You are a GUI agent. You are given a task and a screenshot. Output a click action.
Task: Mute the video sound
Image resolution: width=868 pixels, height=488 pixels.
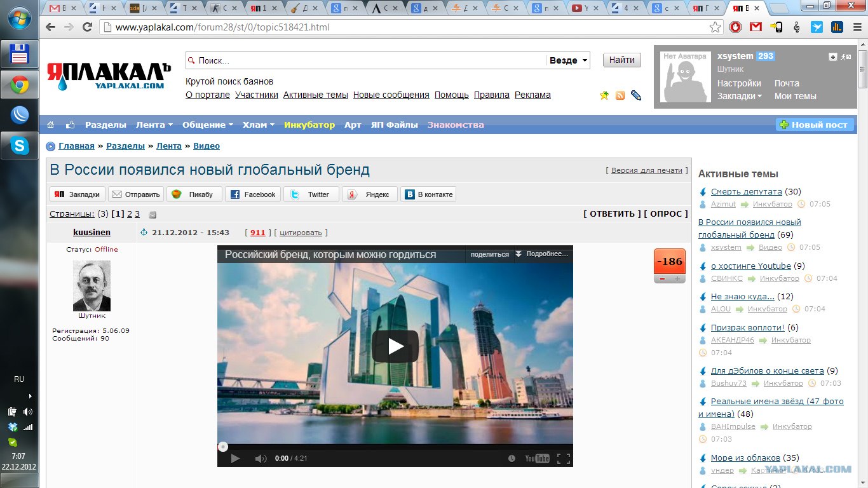pyautogui.click(x=261, y=458)
